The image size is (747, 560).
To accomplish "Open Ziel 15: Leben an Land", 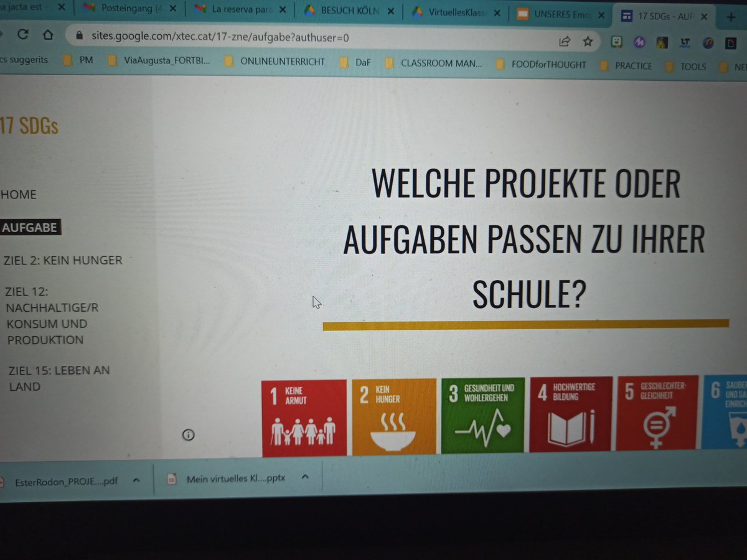I will [59, 378].
